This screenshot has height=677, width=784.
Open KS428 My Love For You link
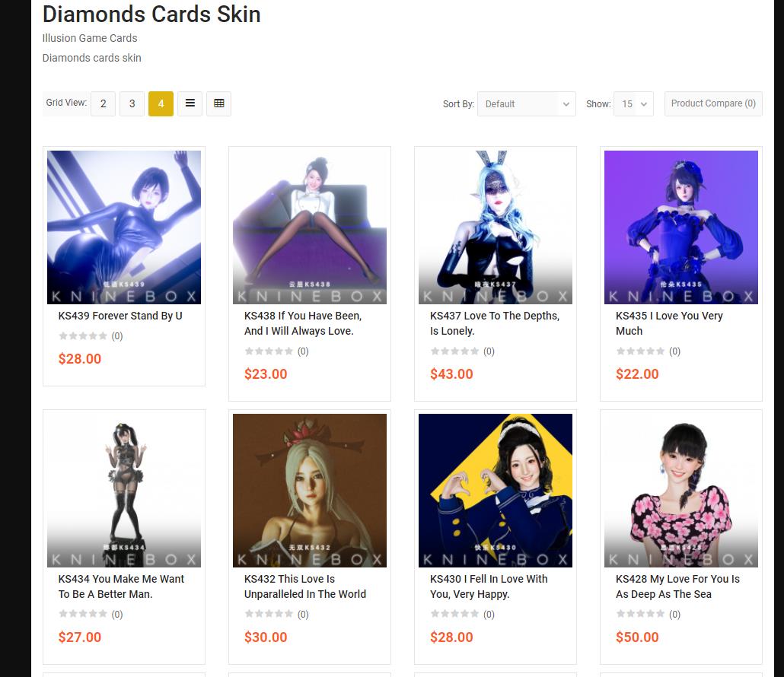677,586
